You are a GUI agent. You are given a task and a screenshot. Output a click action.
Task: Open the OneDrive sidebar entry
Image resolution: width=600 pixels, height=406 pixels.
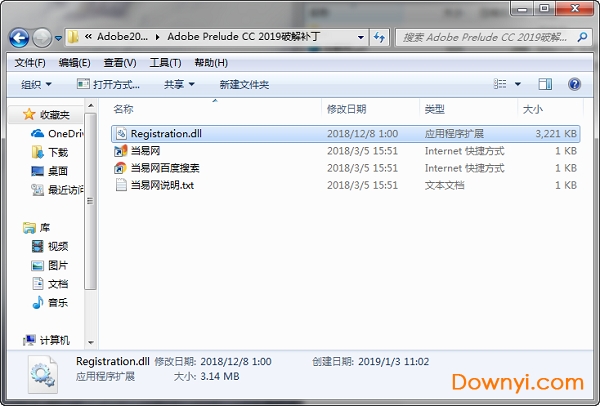tap(66, 133)
